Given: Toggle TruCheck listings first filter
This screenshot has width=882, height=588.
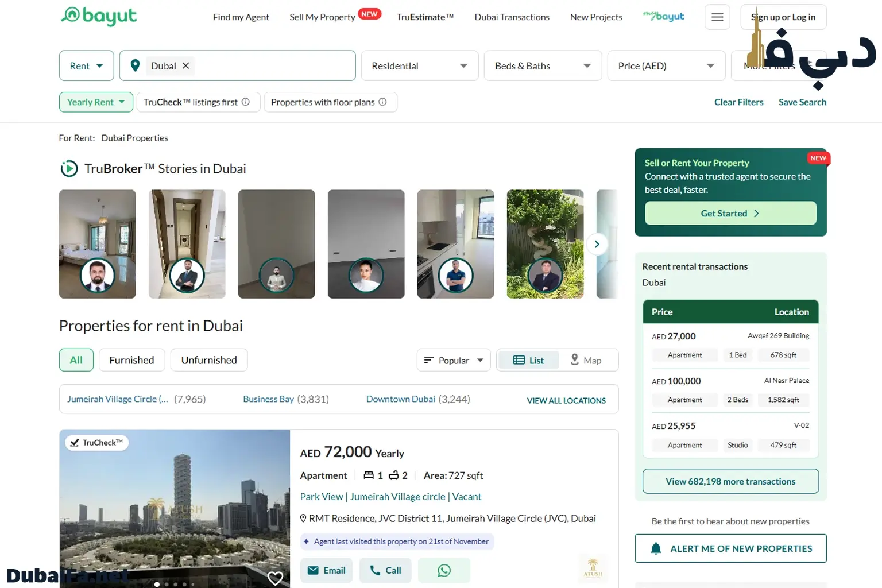Looking at the screenshot, I should 190,102.
